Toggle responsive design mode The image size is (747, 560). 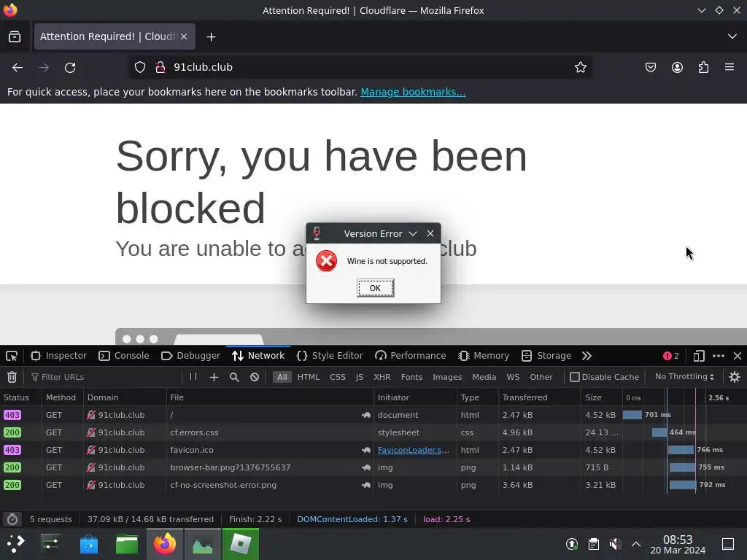[699, 356]
